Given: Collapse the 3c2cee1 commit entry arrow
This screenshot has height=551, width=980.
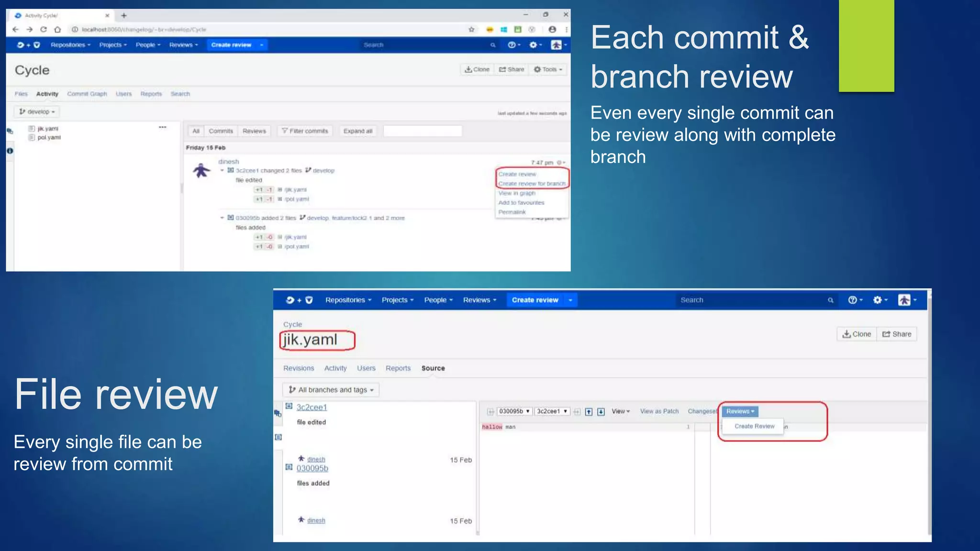Looking at the screenshot, I should tap(222, 170).
